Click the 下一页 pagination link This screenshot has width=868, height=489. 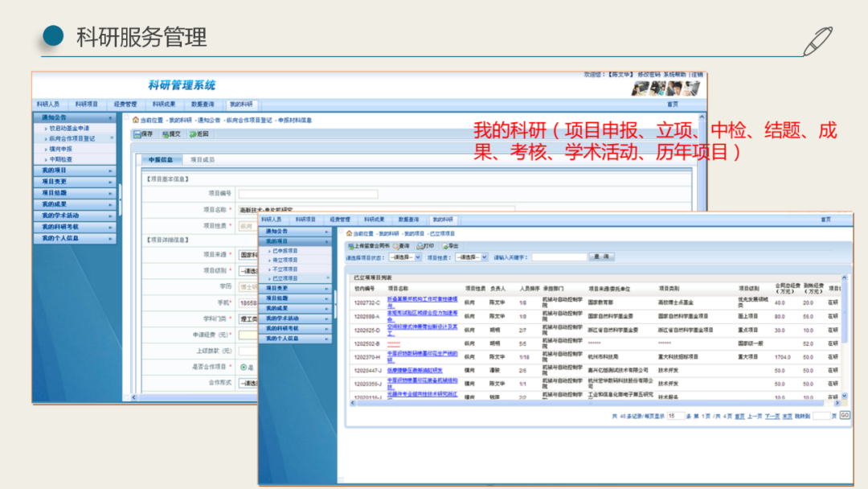(x=772, y=417)
